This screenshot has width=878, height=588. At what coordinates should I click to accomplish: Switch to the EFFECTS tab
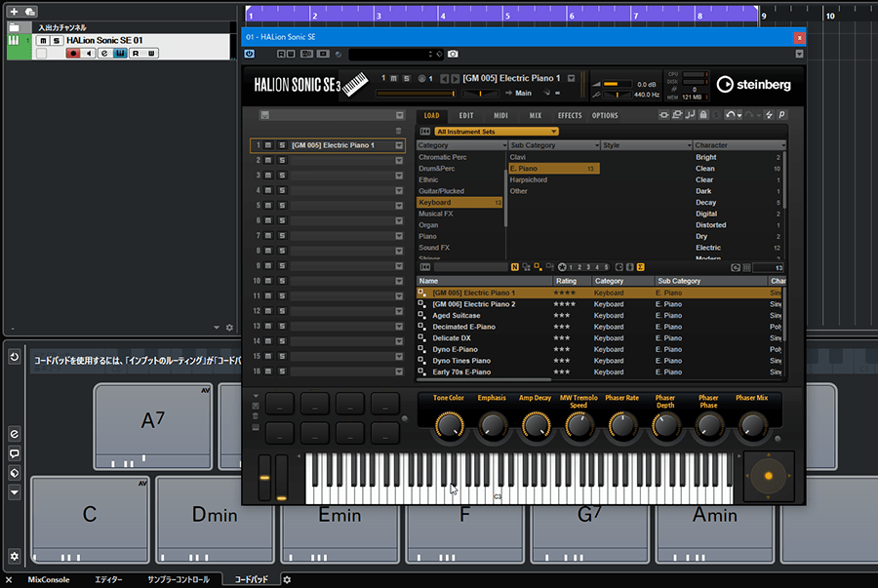pos(570,115)
